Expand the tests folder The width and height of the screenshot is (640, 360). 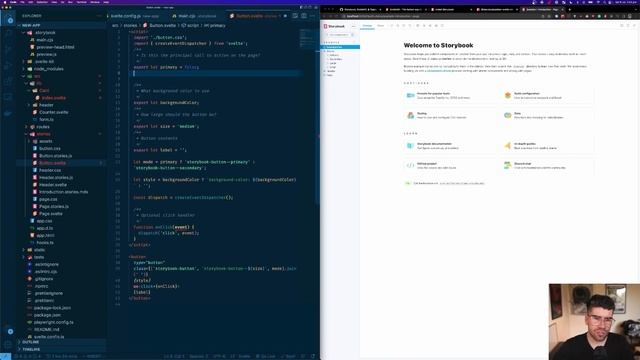click(39, 257)
